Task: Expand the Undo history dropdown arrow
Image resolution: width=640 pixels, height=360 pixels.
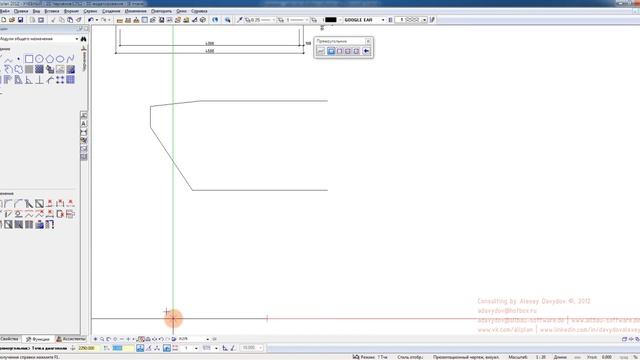Action: click(x=96, y=20)
